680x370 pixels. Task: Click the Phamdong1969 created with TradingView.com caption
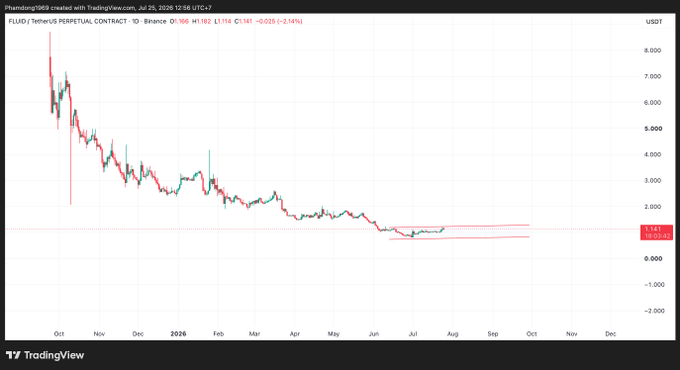[x=108, y=8]
